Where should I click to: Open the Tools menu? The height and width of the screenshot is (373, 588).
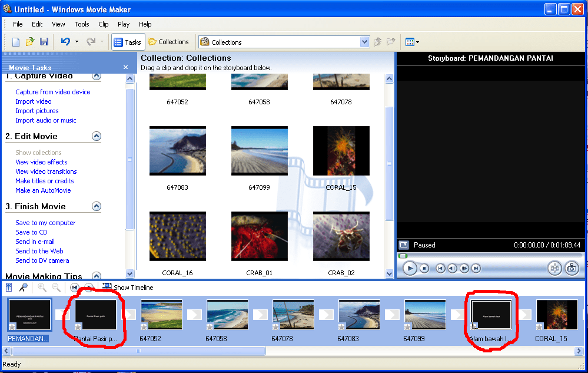point(82,24)
